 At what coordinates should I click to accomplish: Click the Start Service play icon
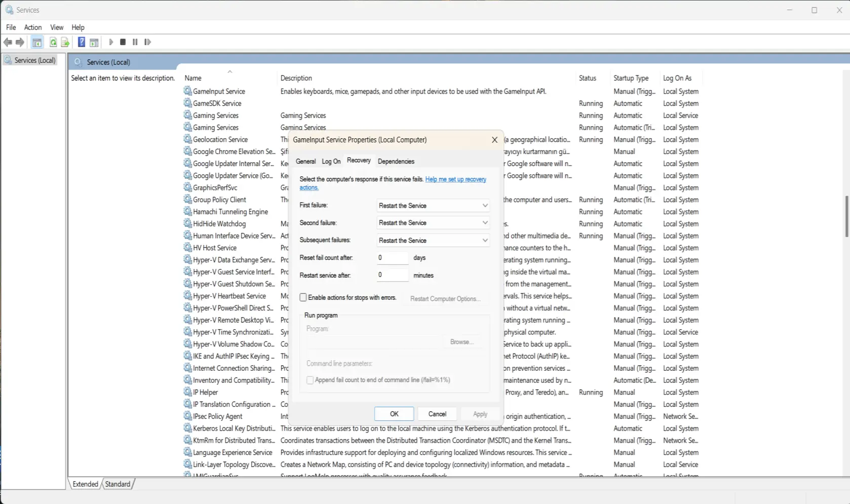[111, 42]
